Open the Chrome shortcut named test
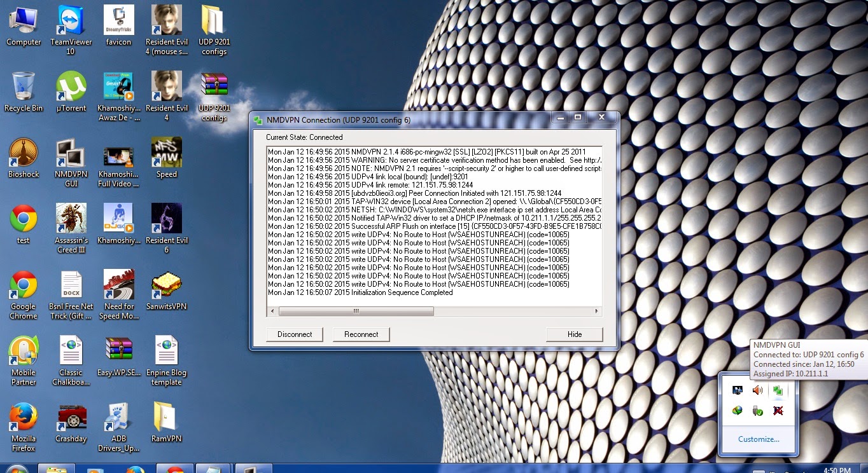Viewport: 868px width, 473px height. point(24,224)
